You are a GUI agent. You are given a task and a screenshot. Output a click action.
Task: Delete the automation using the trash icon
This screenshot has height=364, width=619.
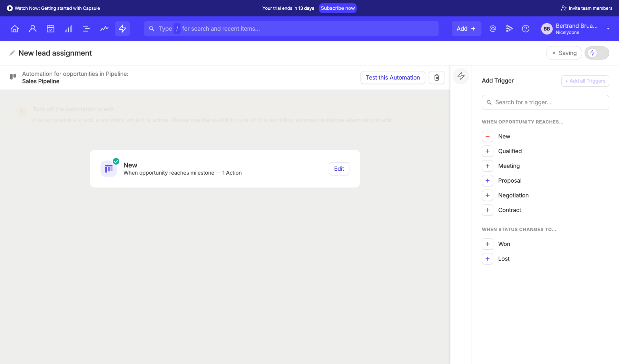tap(437, 77)
